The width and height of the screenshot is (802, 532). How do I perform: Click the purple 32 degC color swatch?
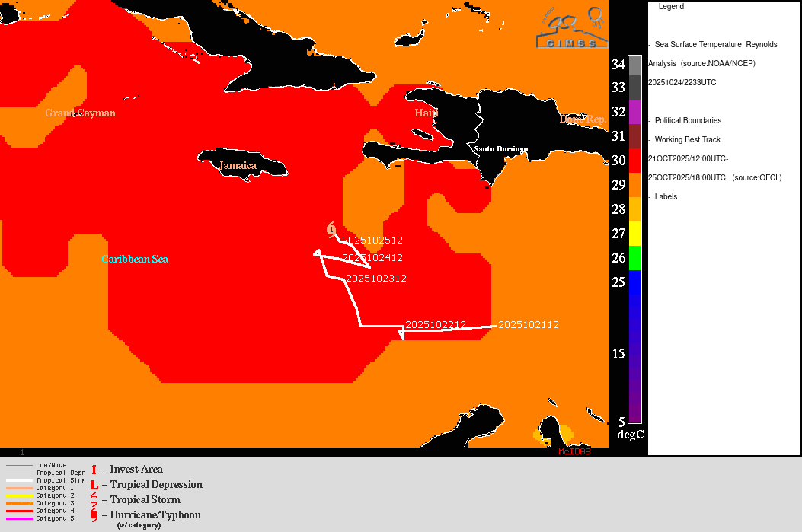coord(634,112)
